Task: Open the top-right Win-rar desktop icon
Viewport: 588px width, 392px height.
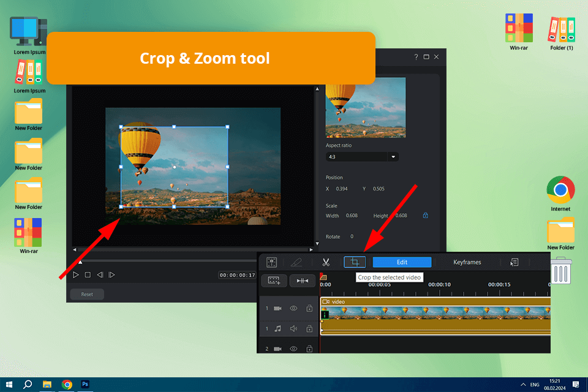Action: [519, 32]
